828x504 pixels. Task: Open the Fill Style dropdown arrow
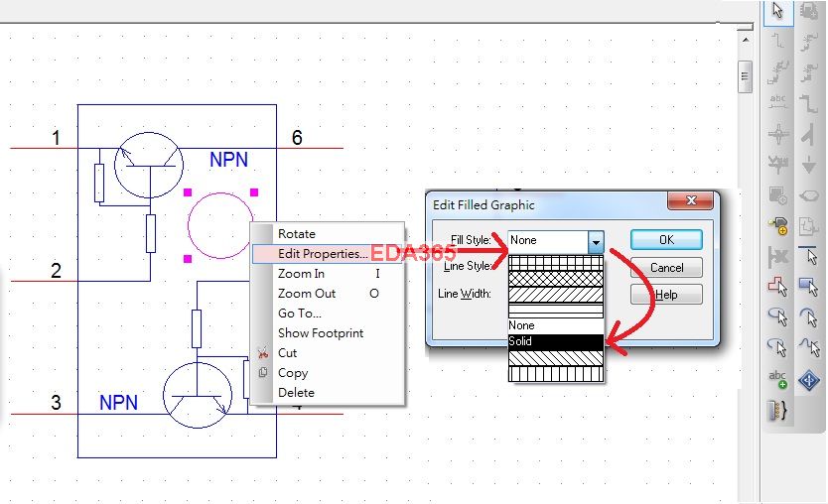tap(596, 242)
